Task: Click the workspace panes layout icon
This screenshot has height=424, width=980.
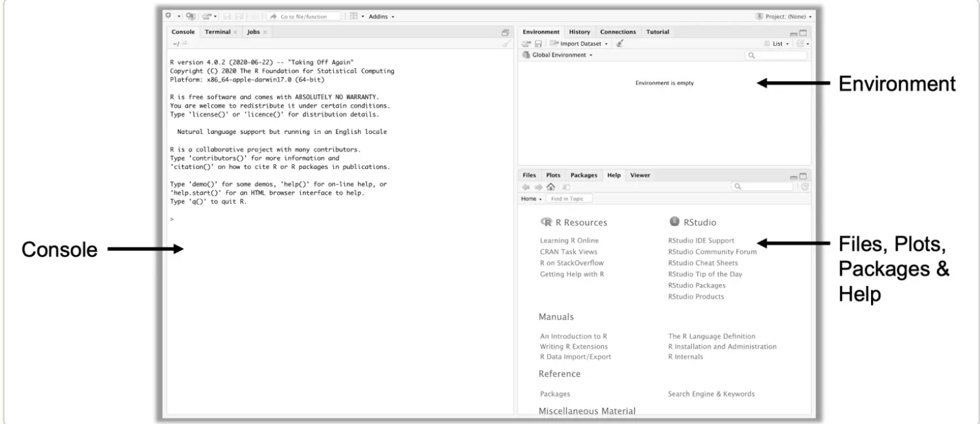Action: pos(352,16)
